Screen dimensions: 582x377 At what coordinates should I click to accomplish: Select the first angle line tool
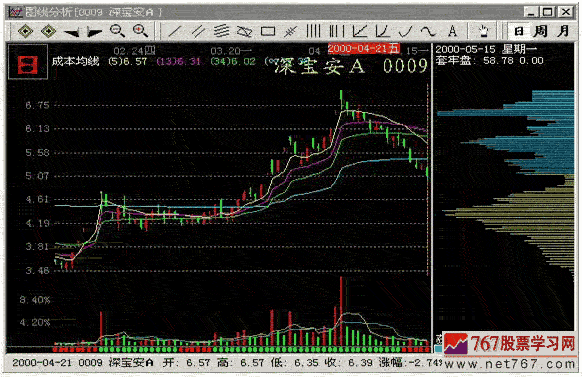(360, 31)
